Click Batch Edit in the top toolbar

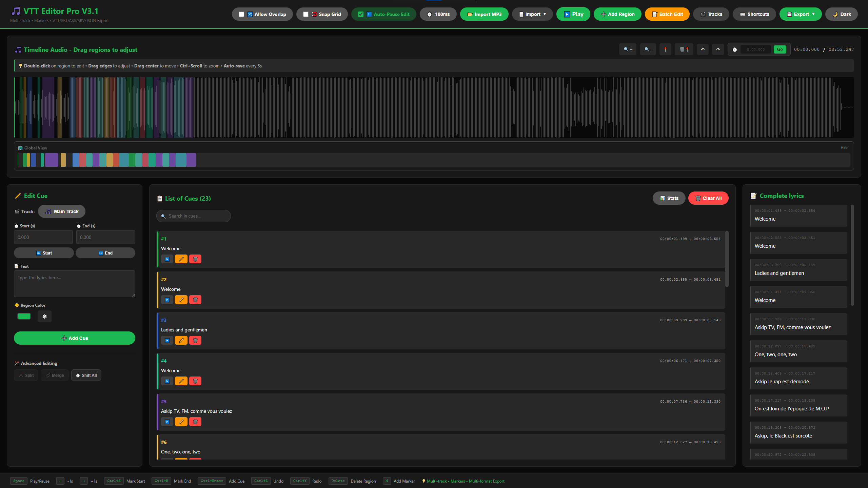point(667,14)
